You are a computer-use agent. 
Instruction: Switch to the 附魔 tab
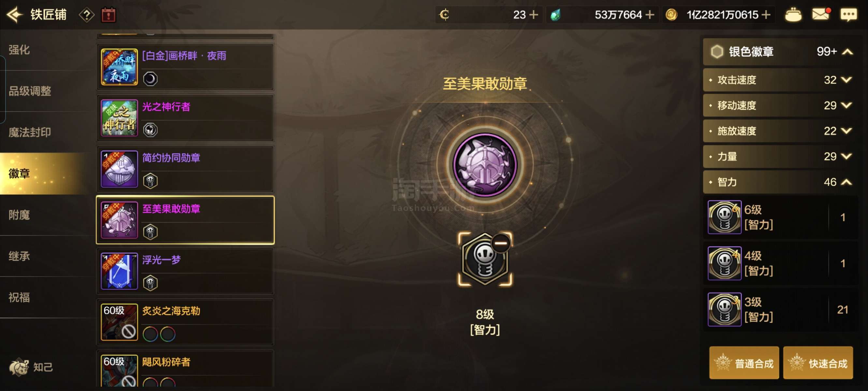pyautogui.click(x=19, y=215)
